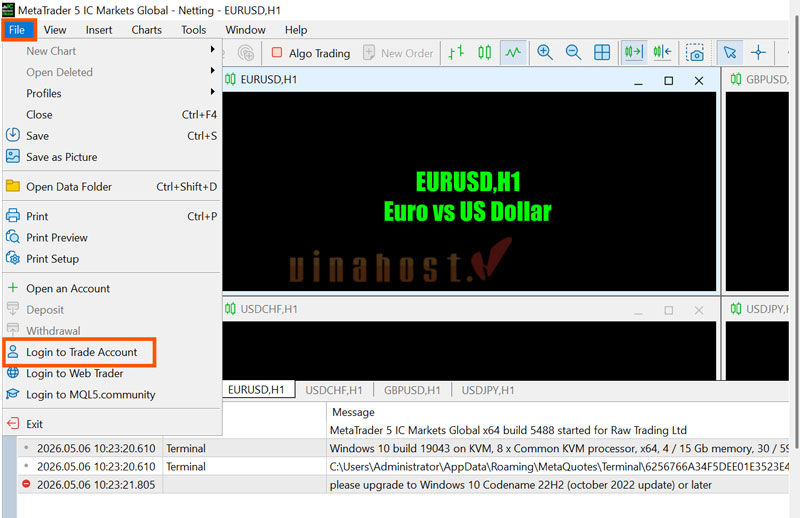
Task: Click the screenshot camera icon
Action: tap(694, 53)
